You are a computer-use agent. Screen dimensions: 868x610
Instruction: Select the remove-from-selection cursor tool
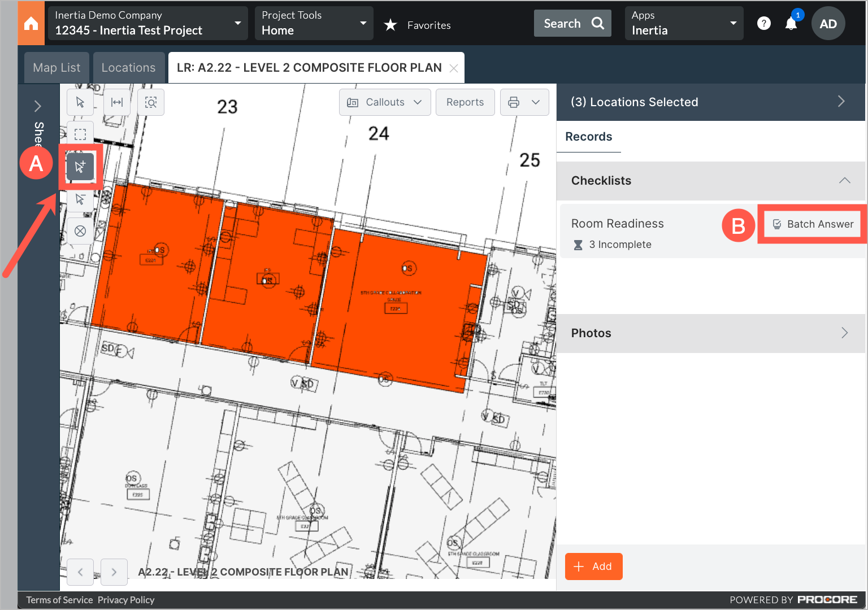coord(80,199)
